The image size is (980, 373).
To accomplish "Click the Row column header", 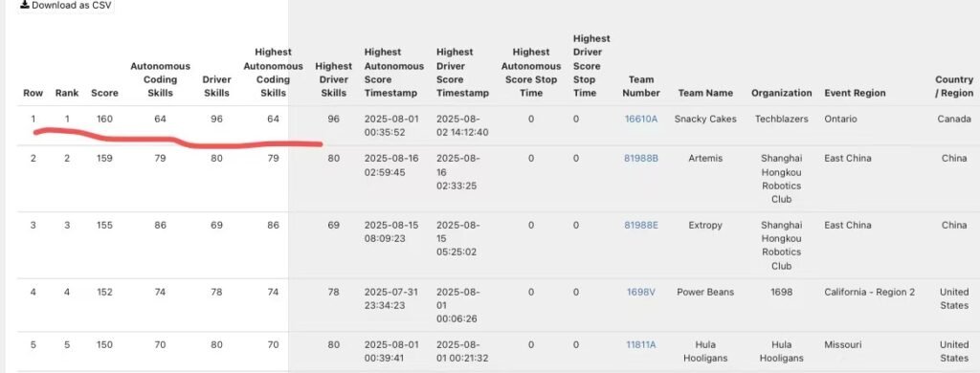I will [33, 93].
